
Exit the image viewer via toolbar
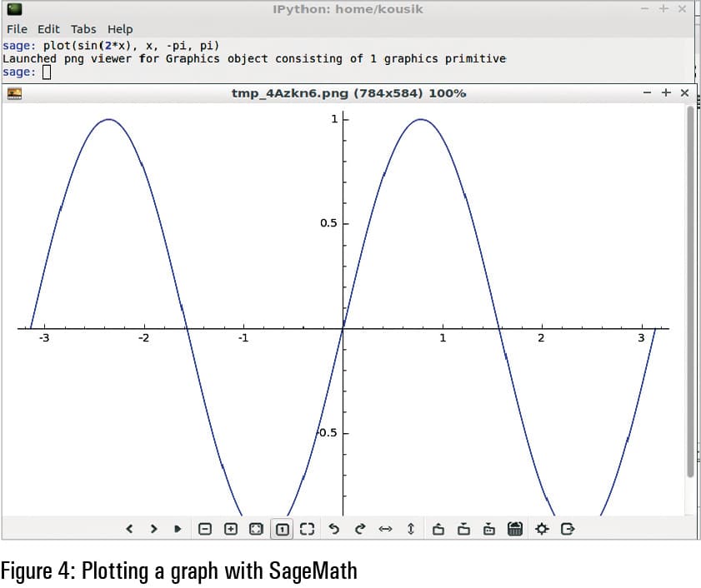pos(568,529)
